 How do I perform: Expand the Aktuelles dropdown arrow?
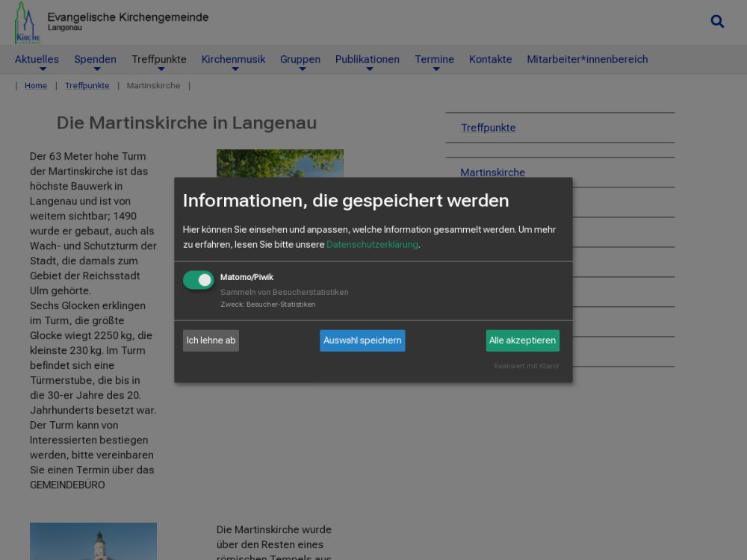37,69
